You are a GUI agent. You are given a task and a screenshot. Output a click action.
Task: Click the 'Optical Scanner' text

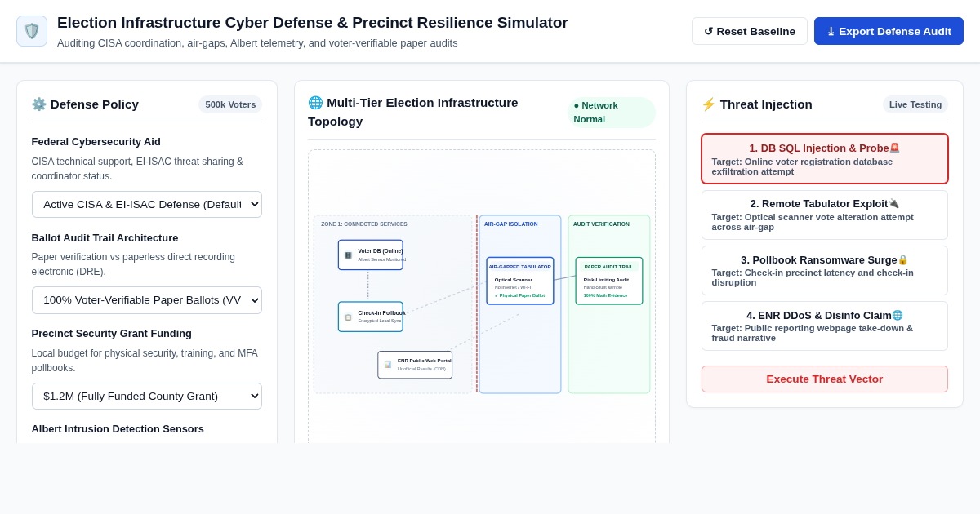tap(513, 280)
